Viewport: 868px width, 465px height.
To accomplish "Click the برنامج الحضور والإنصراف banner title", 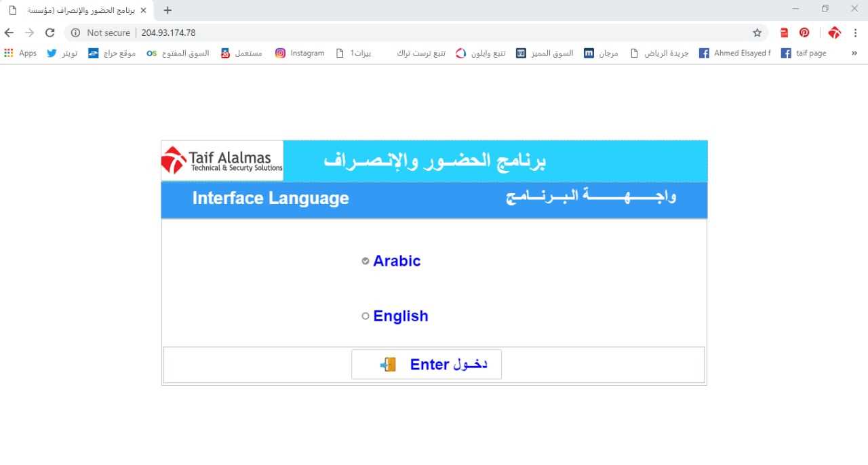I will point(435,161).
